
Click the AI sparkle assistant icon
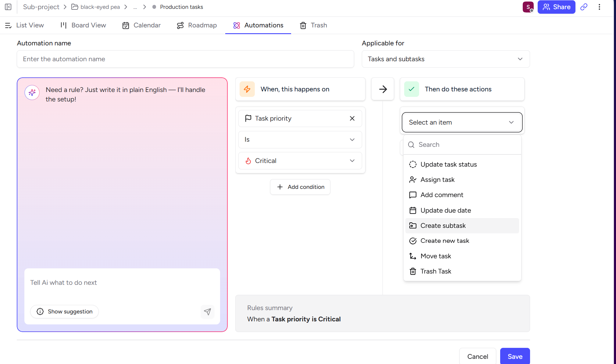tap(32, 93)
